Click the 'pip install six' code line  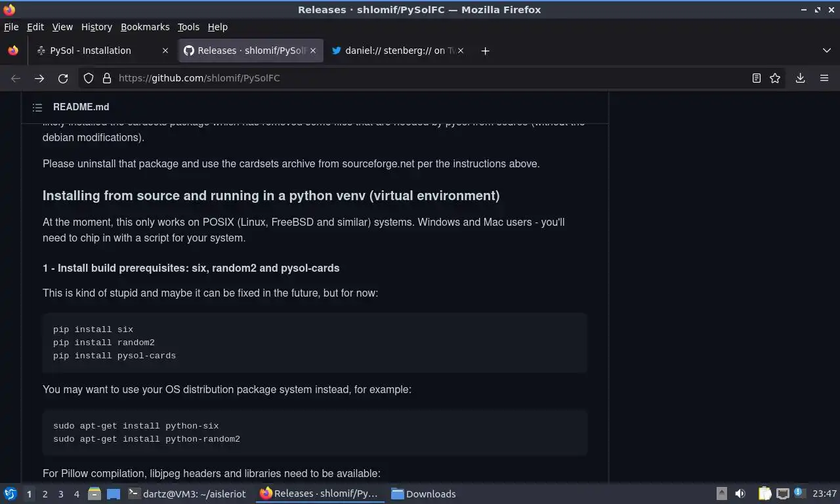click(x=93, y=329)
